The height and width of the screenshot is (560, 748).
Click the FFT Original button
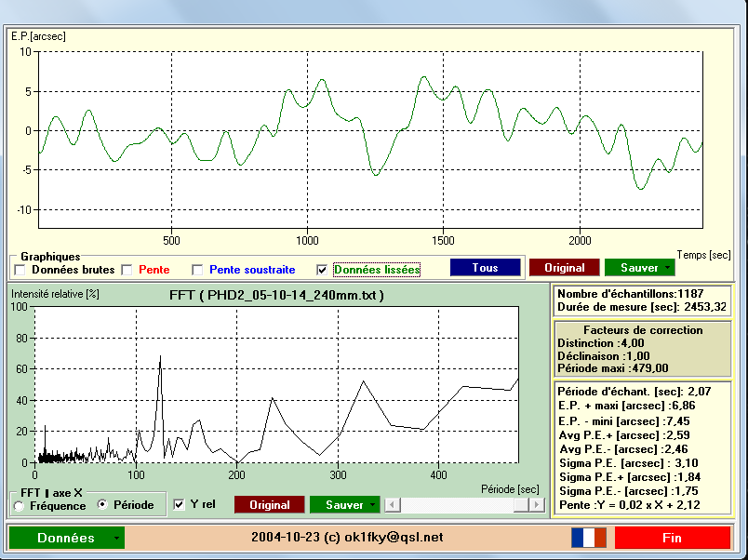[x=270, y=505]
